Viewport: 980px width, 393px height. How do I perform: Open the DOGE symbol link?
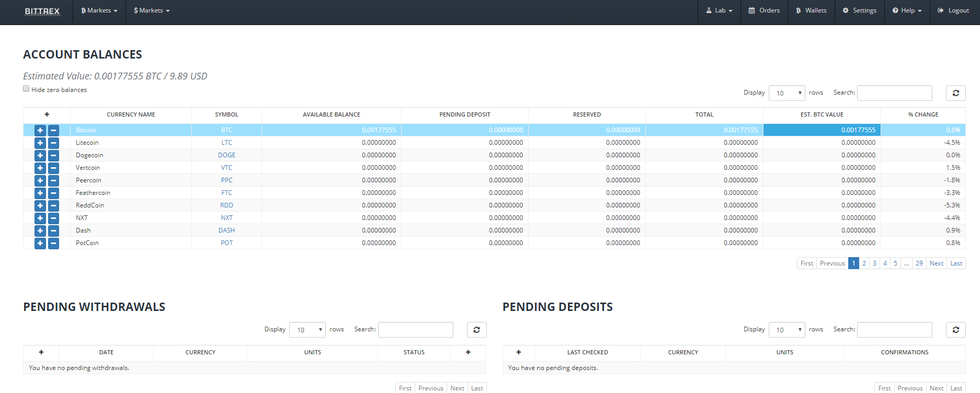226,155
